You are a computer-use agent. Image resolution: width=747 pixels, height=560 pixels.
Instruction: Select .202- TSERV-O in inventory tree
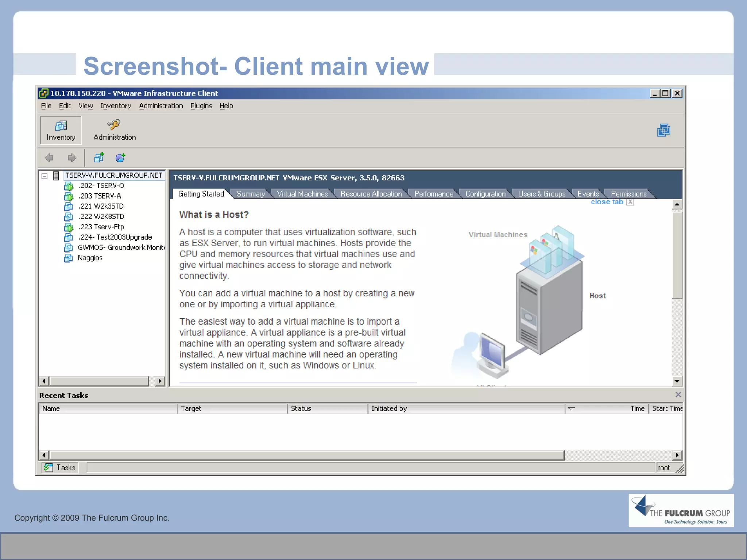(x=101, y=186)
